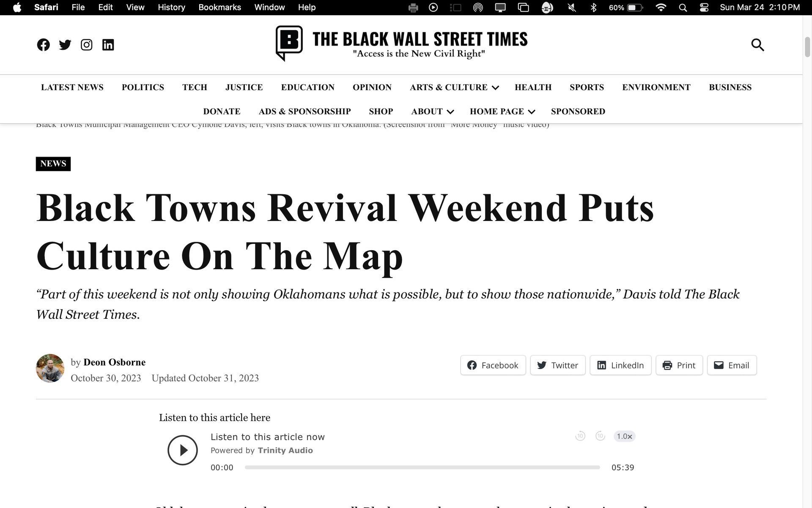Expand the Arts & Culture submenu
The height and width of the screenshot is (508, 812).
tap(495, 88)
